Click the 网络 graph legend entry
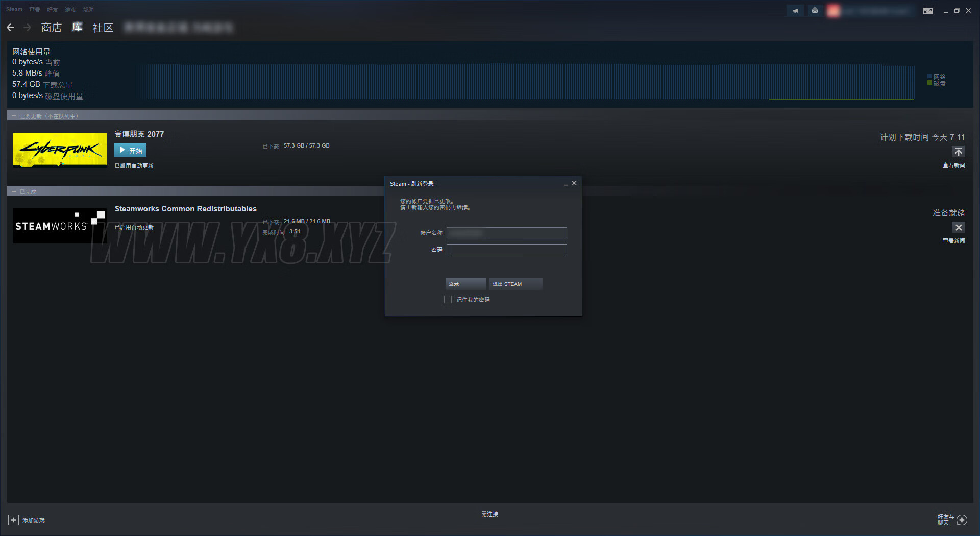The width and height of the screenshot is (980, 536). (937, 77)
